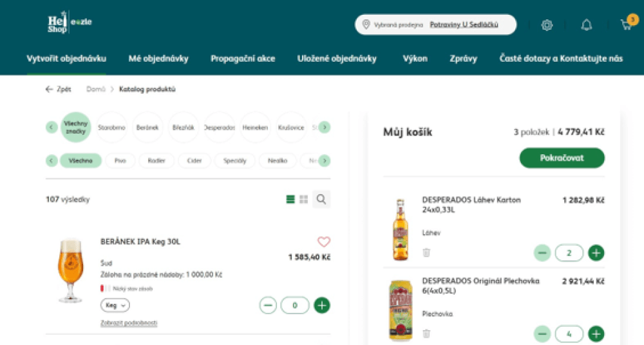
Task: Filter by Radler category
Action: click(x=156, y=161)
